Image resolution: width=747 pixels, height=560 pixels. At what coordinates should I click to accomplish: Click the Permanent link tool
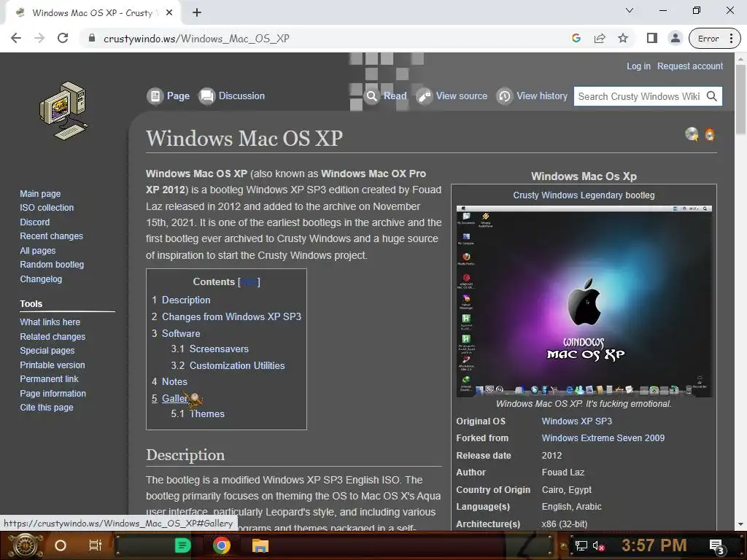click(49, 379)
